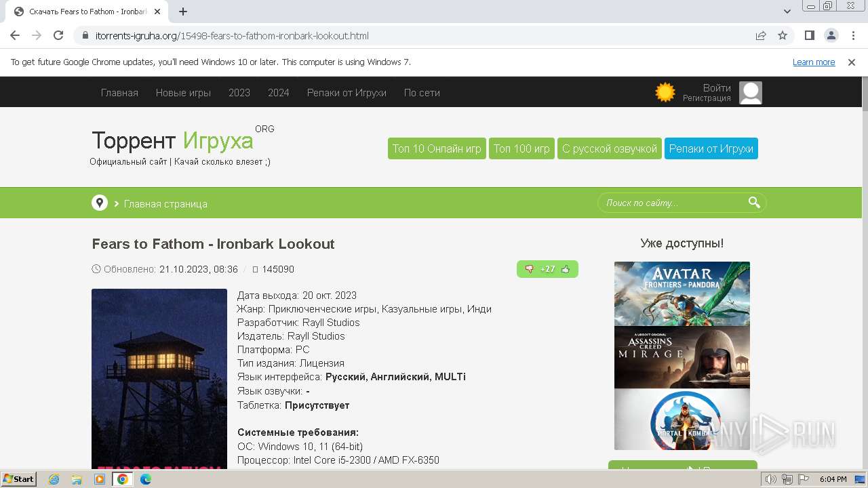Click Топ 100 игр button
The height and width of the screenshot is (488, 868).
(521, 148)
